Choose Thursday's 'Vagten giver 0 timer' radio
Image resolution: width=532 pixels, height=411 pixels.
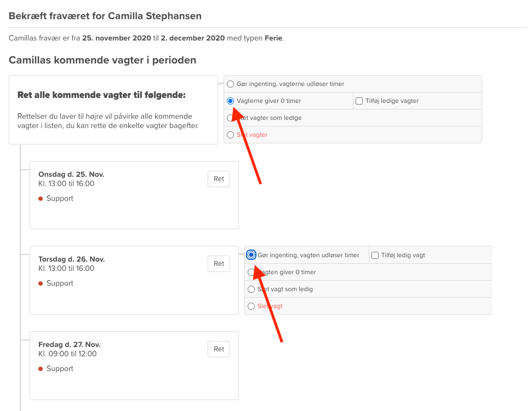251,272
